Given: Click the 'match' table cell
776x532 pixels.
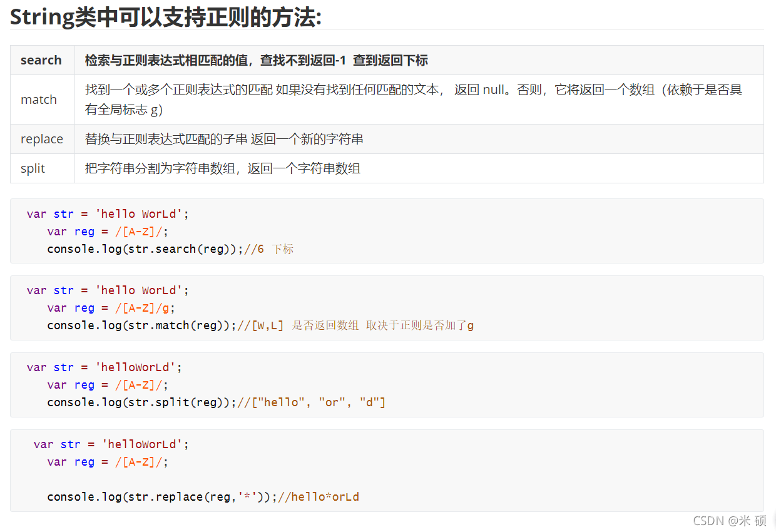Looking at the screenshot, I should point(42,100).
